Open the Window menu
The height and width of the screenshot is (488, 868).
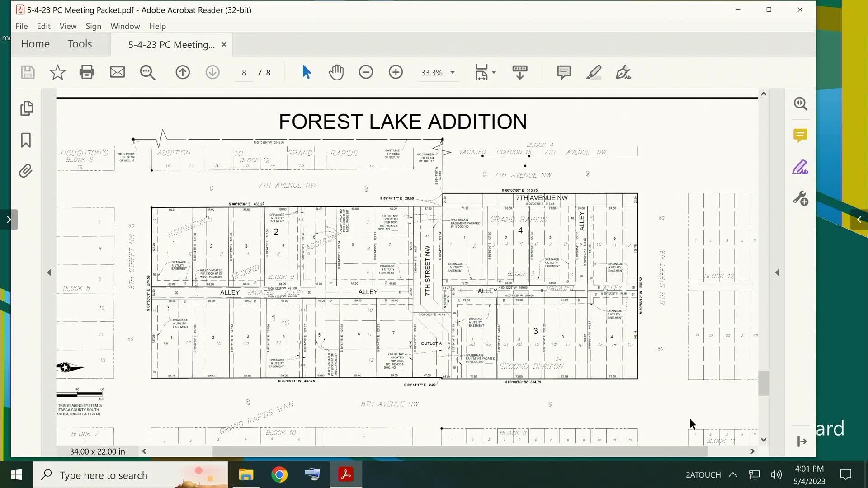tap(125, 26)
